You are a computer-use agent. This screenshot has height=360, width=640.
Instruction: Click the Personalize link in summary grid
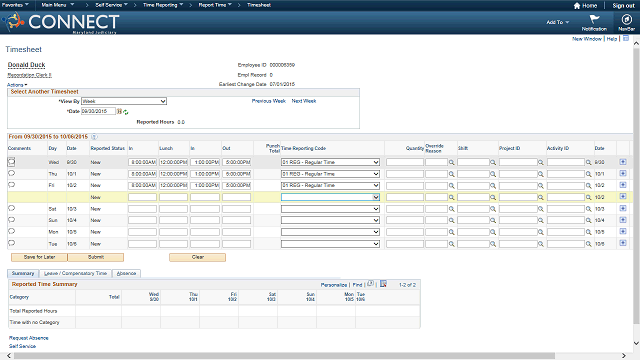coord(333,285)
